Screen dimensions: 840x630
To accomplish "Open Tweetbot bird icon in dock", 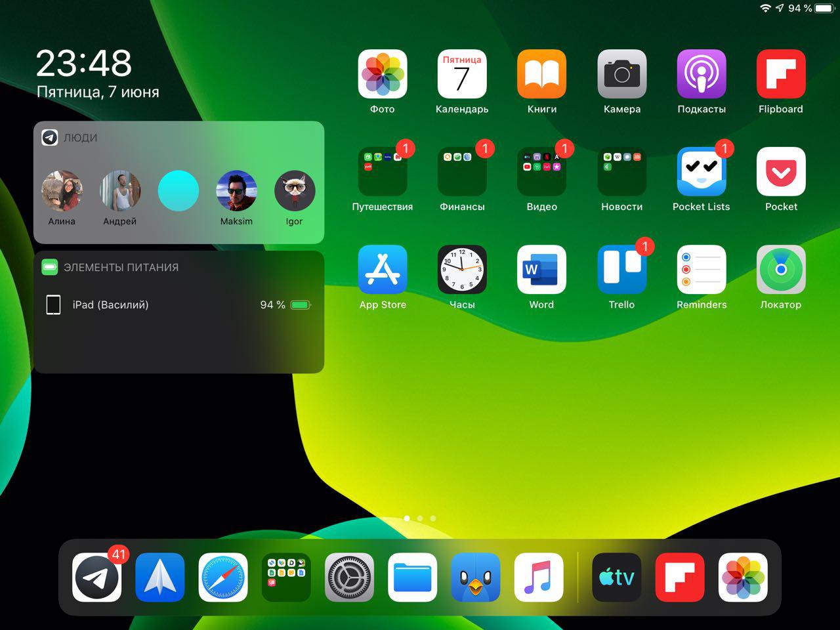I will point(476,577).
